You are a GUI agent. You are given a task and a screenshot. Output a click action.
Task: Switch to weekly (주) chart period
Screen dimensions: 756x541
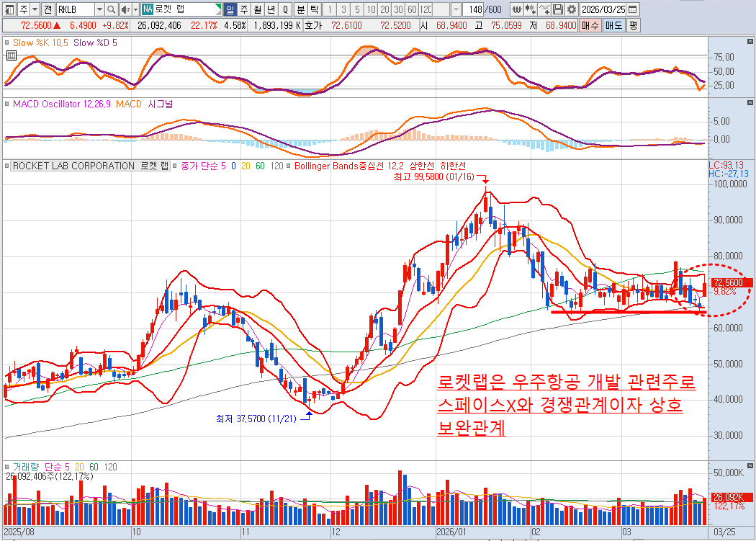(x=244, y=9)
